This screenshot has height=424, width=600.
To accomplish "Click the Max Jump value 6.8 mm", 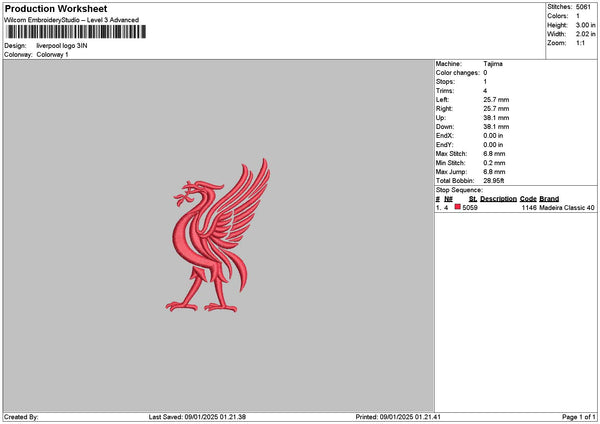I will pyautogui.click(x=494, y=172).
